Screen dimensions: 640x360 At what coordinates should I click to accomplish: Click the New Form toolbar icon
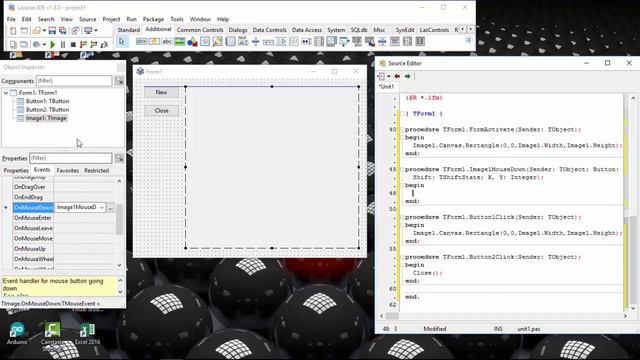pyautogui.click(x=24, y=31)
